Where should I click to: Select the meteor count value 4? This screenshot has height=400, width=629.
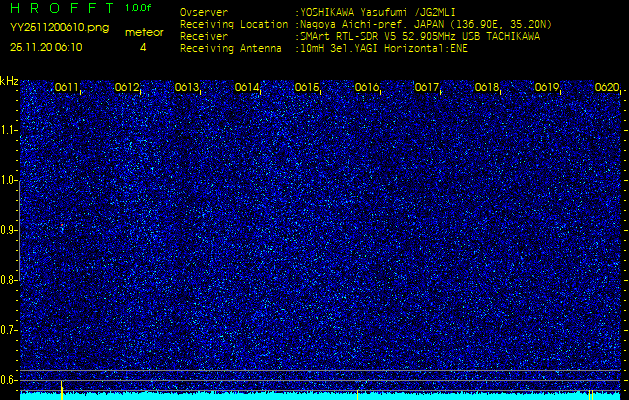[x=143, y=47]
